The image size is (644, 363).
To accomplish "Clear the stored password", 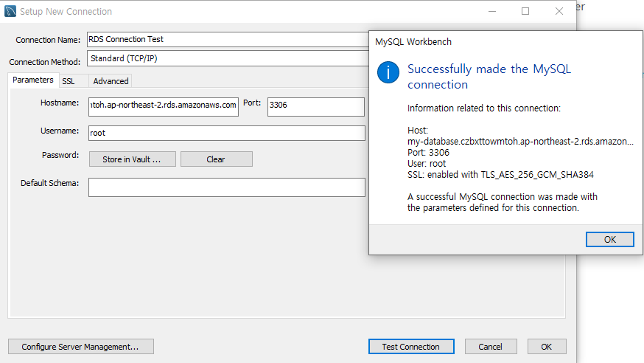I will point(216,159).
